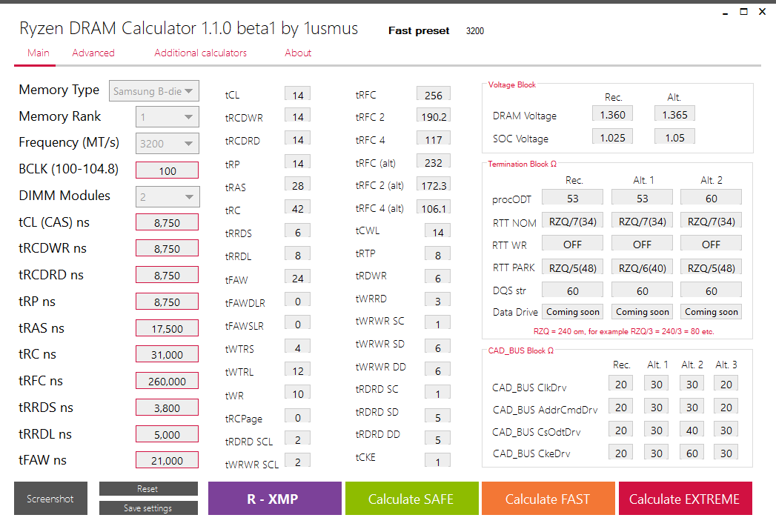Click the R - XMP button
This screenshot has width=776, height=532.
pos(275,499)
